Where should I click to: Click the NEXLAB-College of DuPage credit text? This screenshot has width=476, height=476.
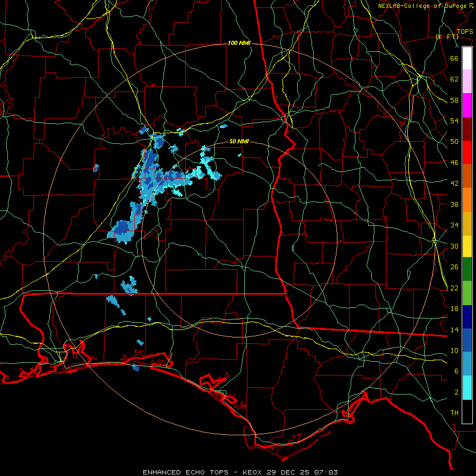pos(422,6)
